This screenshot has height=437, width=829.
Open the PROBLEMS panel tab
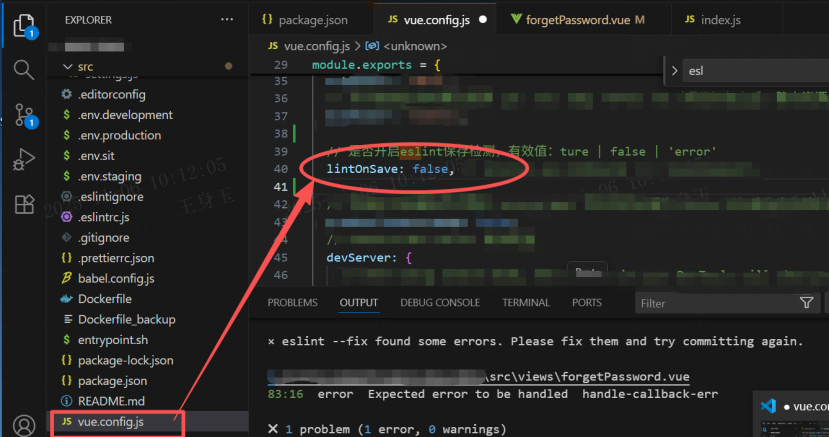click(x=292, y=303)
